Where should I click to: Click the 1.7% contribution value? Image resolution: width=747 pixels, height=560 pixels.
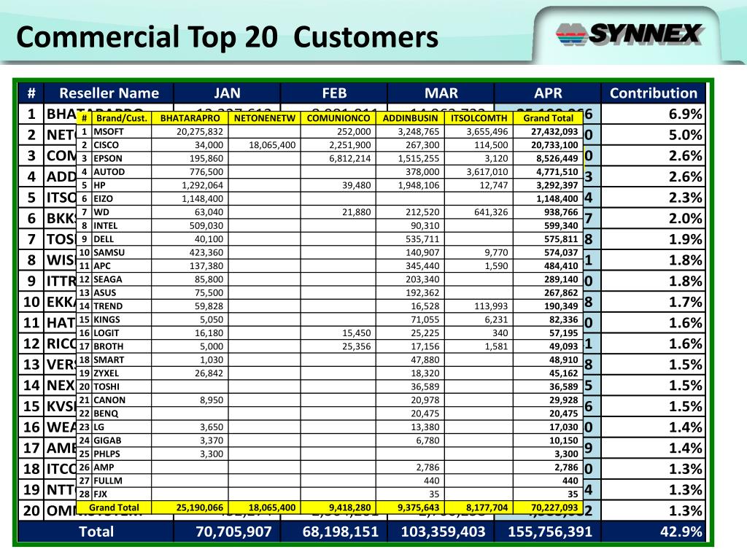tap(686, 302)
